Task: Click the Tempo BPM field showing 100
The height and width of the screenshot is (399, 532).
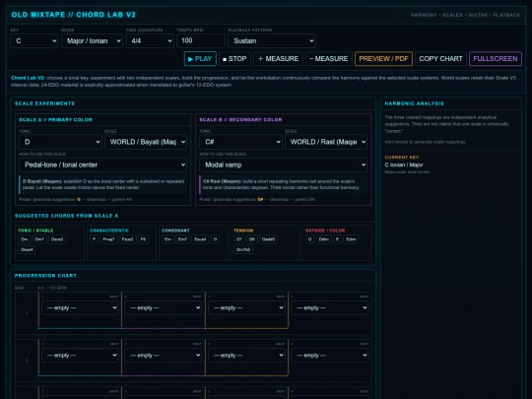Action: 201,41
